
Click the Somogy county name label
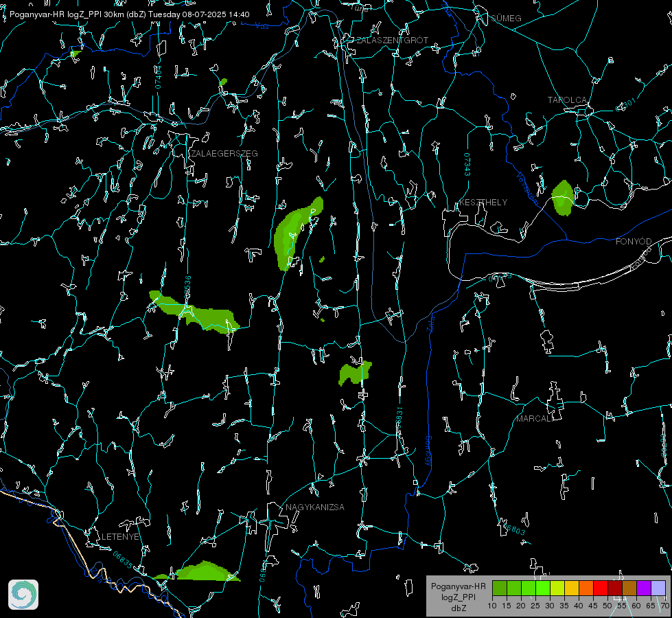click(428, 451)
